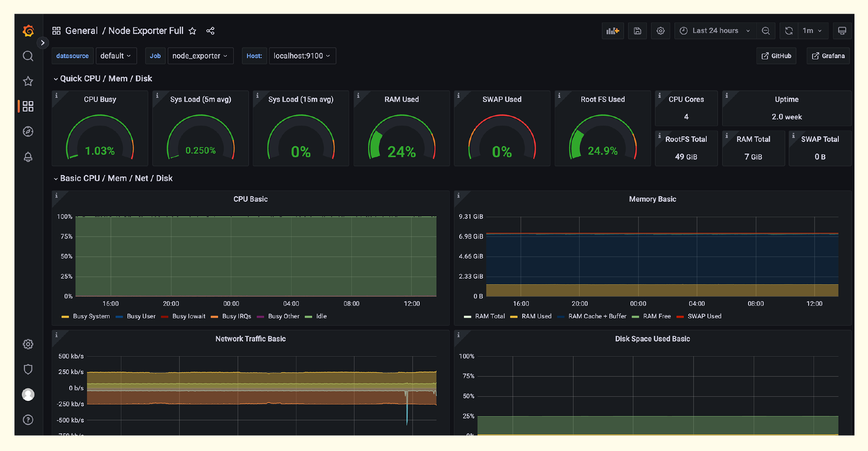Viewport: 868px width, 451px height.
Task: Cycle view mode with the monitor icon
Action: 842,31
